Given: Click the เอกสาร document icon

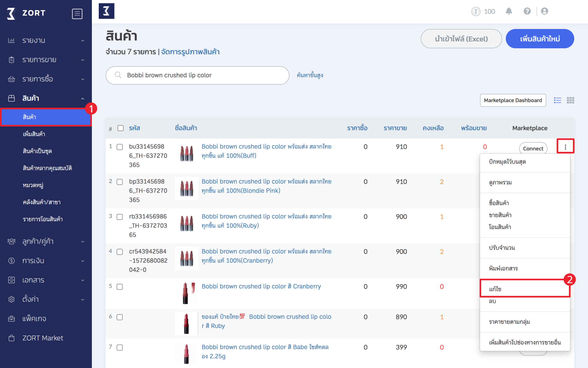Looking at the screenshot, I should point(11,280).
